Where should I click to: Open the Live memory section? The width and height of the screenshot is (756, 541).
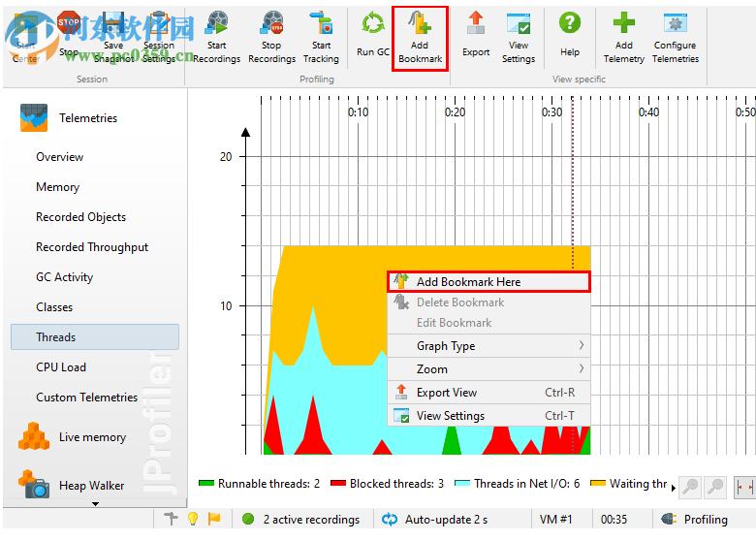coord(73,437)
